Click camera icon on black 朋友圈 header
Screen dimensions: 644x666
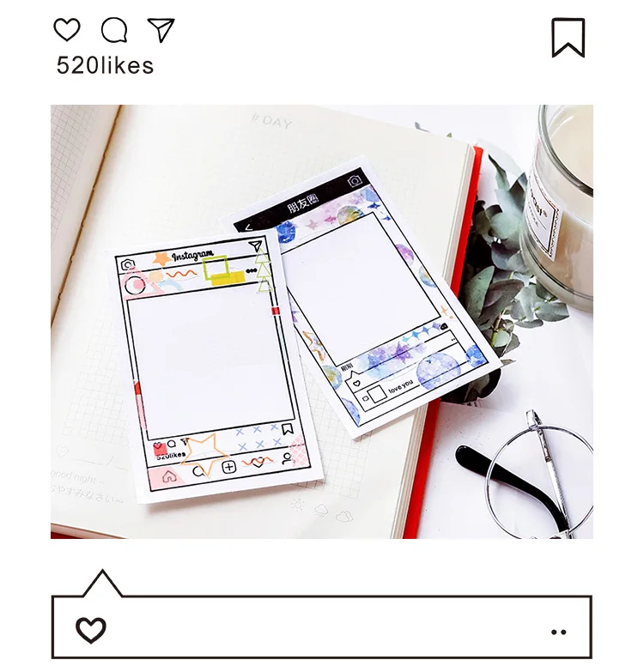(355, 181)
